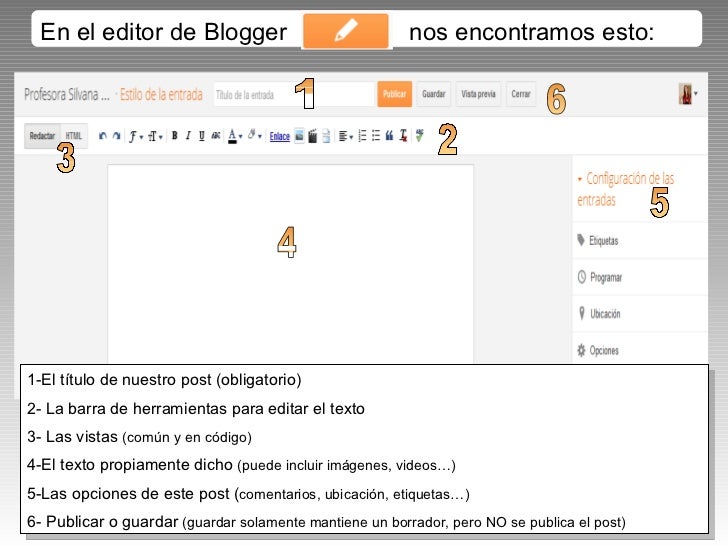This screenshot has width=728, height=546.
Task: Open the font size dropdown
Action: 155,136
